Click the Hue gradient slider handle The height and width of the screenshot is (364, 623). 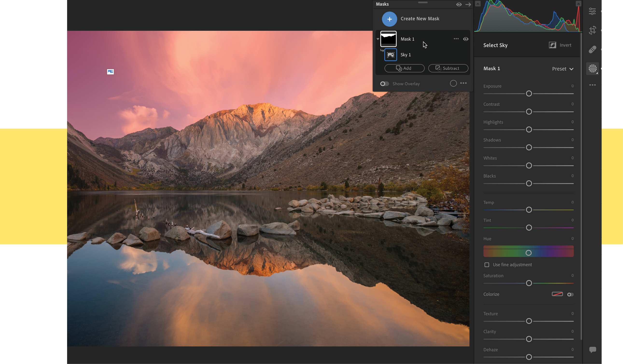tap(528, 253)
